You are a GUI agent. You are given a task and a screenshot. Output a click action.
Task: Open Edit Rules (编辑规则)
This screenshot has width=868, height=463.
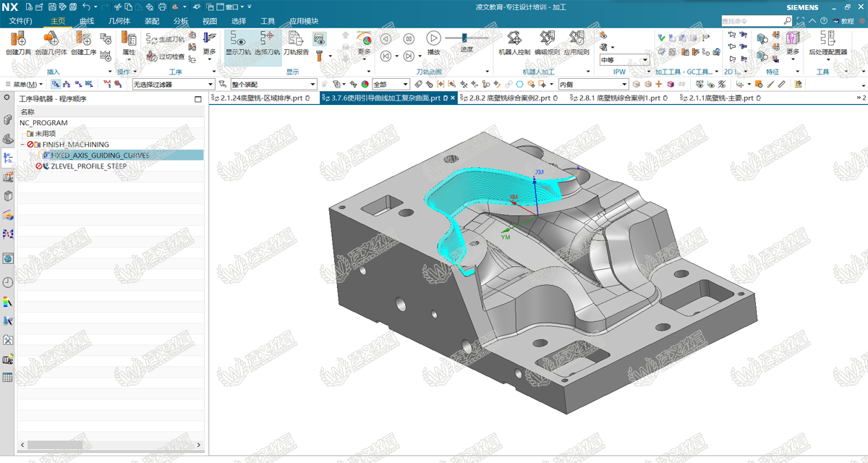547,43
